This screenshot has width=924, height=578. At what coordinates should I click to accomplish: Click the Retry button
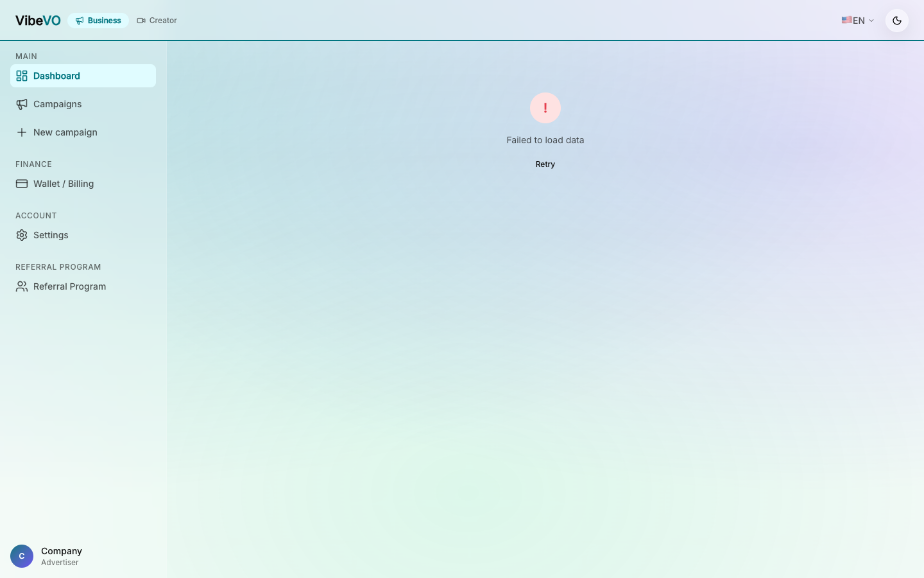pos(545,164)
